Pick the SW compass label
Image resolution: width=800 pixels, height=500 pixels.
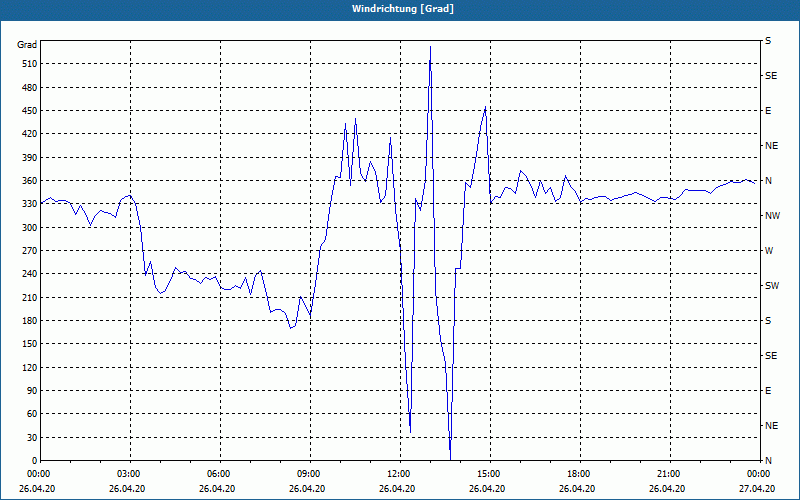click(x=772, y=286)
